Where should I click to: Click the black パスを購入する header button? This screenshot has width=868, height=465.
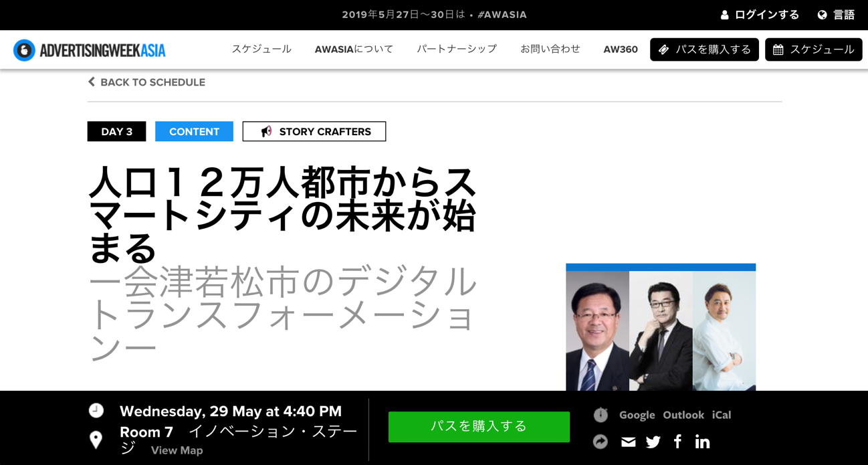pyautogui.click(x=704, y=50)
